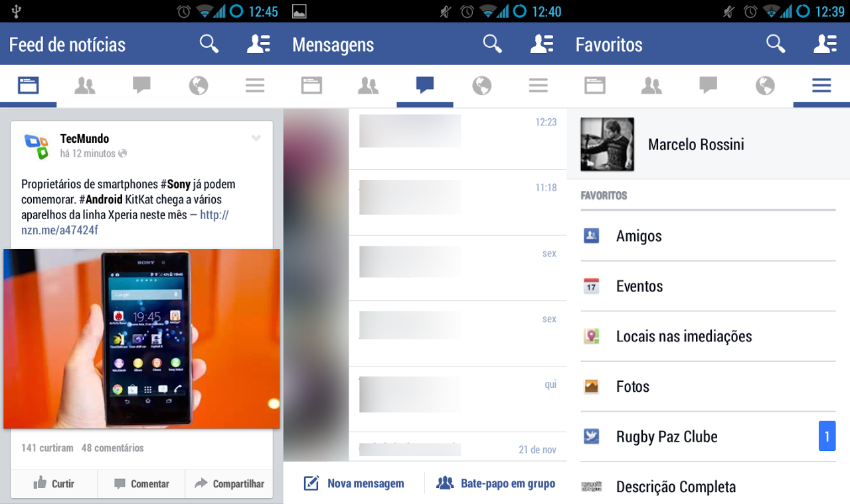Image resolution: width=850 pixels, height=504 pixels.
Task: Open Fotos in favorites
Action: tap(708, 386)
